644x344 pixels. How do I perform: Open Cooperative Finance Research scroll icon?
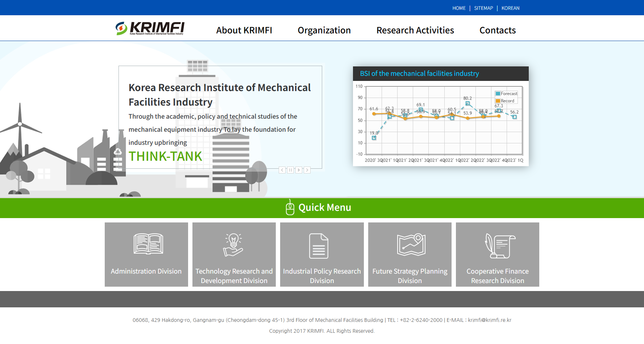[500, 246]
